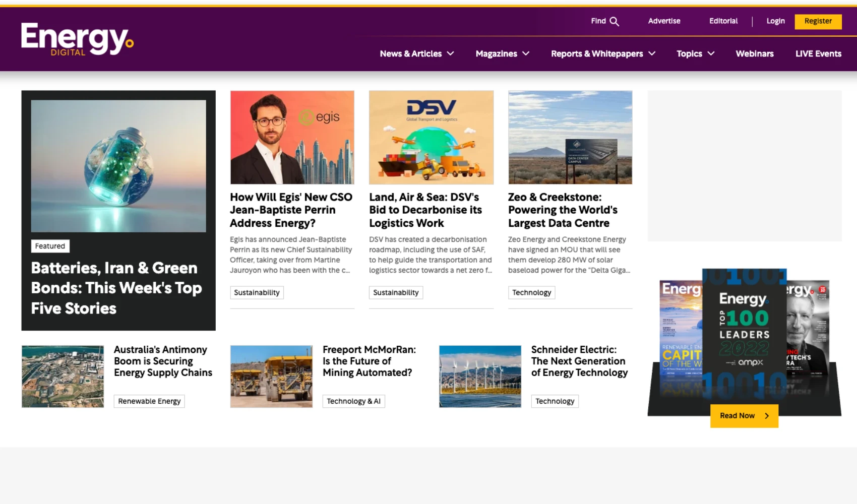The height and width of the screenshot is (504, 857).
Task: Open the Magazines dropdown menu
Action: 502,53
